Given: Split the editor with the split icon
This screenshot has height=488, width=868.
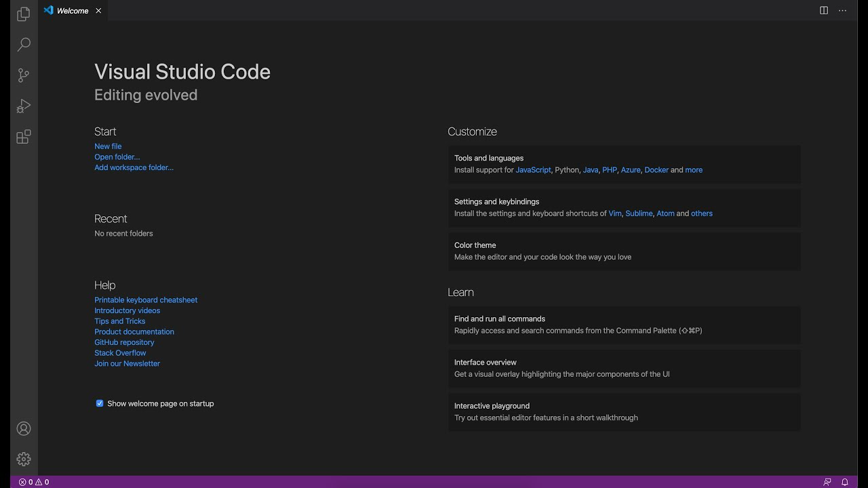Looking at the screenshot, I should (823, 10).
